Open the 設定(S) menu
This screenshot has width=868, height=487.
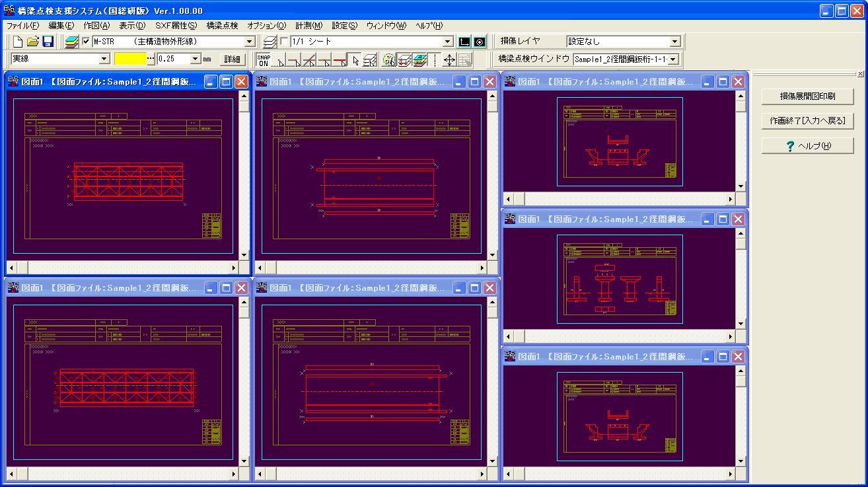pyautogui.click(x=344, y=26)
